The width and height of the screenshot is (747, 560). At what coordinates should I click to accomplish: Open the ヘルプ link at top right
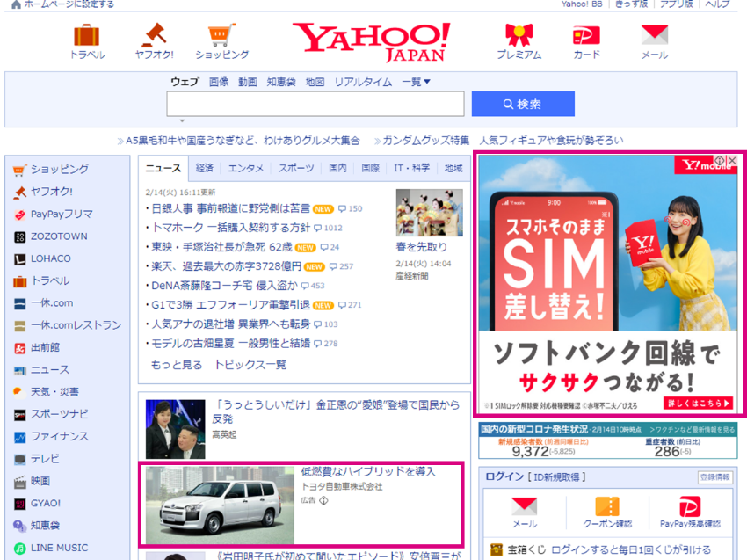point(717,4)
